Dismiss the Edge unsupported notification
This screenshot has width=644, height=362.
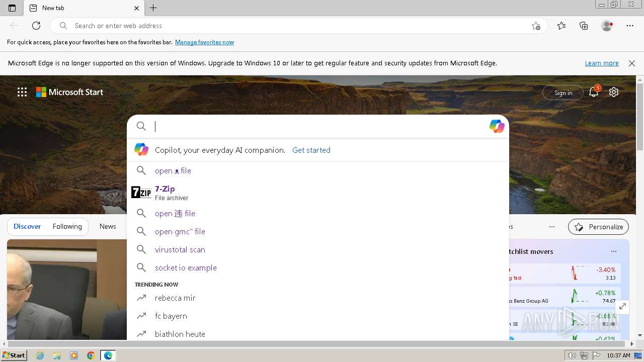coord(632,63)
